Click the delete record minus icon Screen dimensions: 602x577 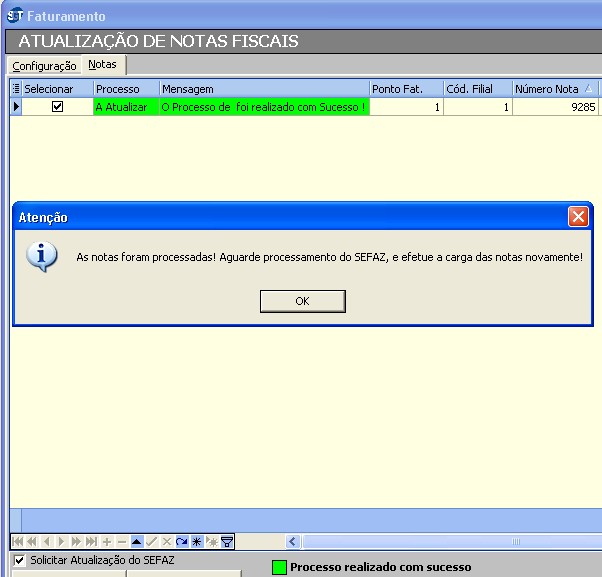coord(121,541)
